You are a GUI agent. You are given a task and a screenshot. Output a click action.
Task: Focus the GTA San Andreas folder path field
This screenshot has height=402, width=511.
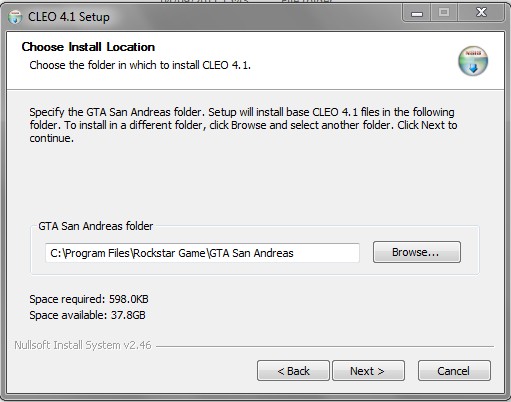[202, 253]
